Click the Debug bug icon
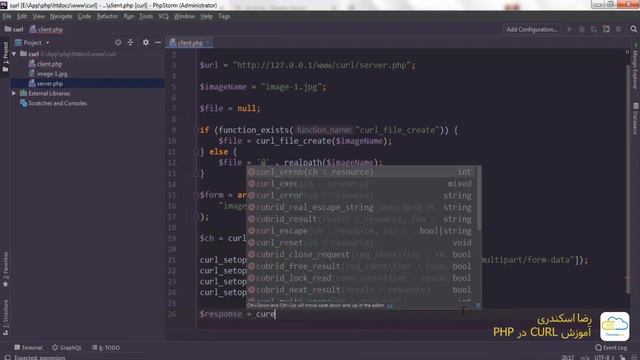This screenshot has width=640, height=360. [x=582, y=29]
